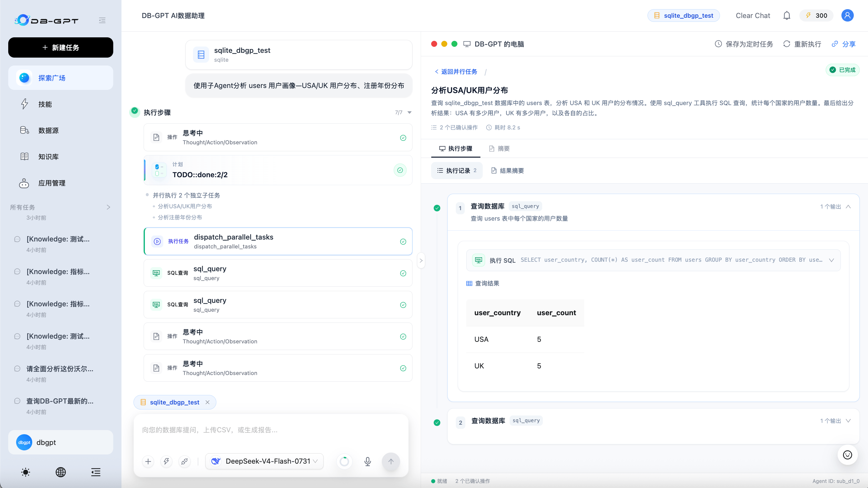Open the user avatar profile menu
The image size is (868, 488).
point(847,16)
